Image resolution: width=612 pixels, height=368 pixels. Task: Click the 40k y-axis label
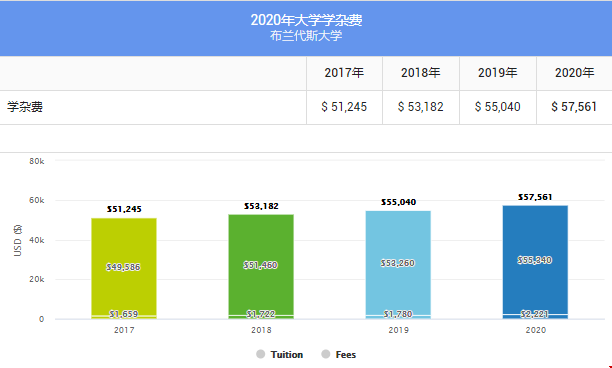click(x=37, y=240)
